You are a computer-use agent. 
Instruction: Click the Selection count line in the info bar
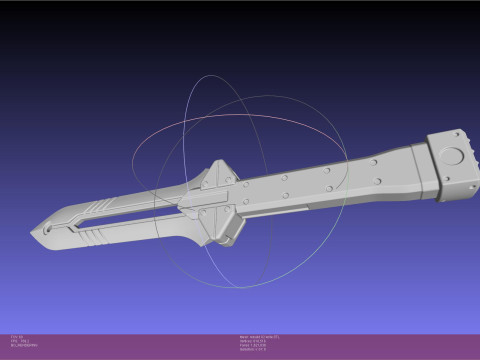(x=253, y=349)
